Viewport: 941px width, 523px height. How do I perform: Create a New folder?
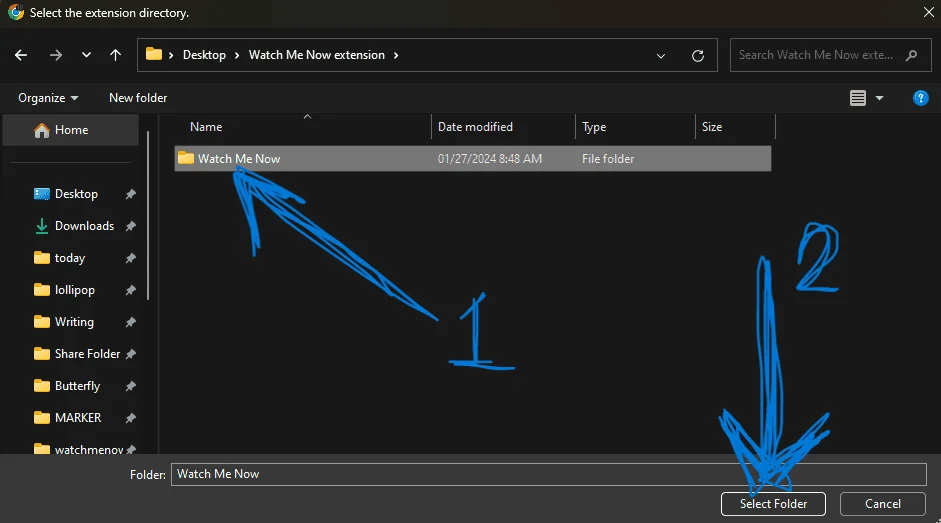pos(138,98)
